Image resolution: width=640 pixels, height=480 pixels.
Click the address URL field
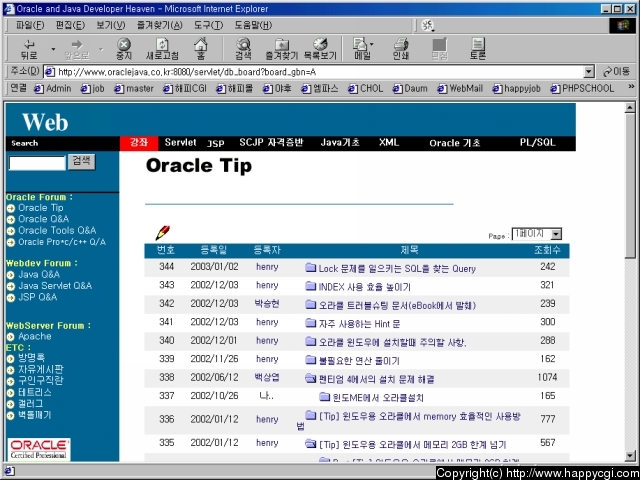pos(314,72)
